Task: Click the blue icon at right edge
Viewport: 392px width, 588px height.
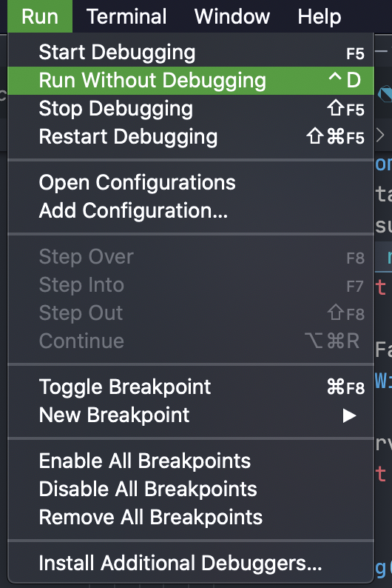Action: point(385,94)
